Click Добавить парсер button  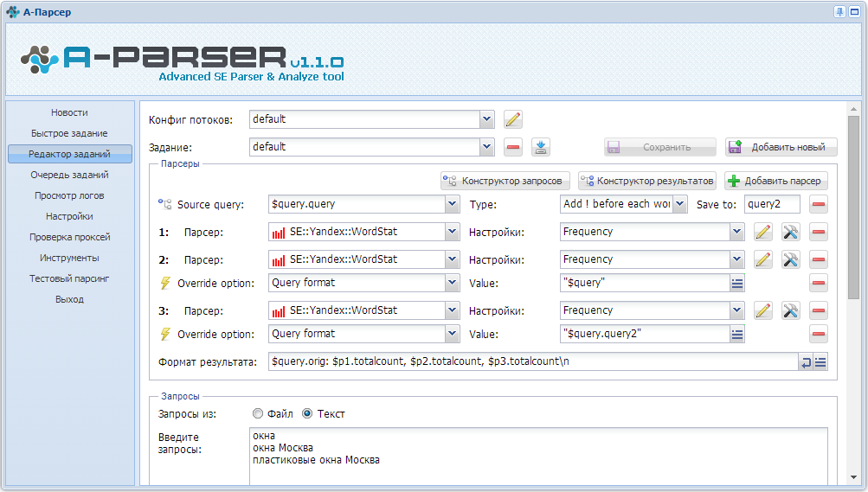point(776,181)
